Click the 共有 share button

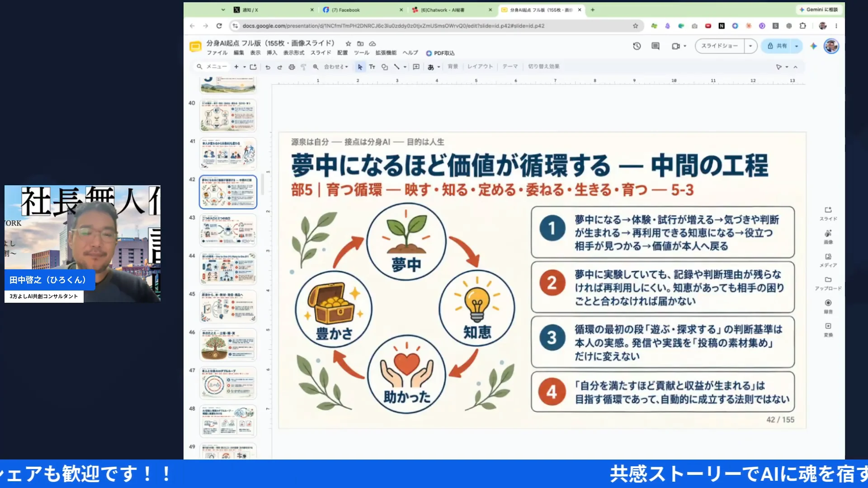(777, 46)
